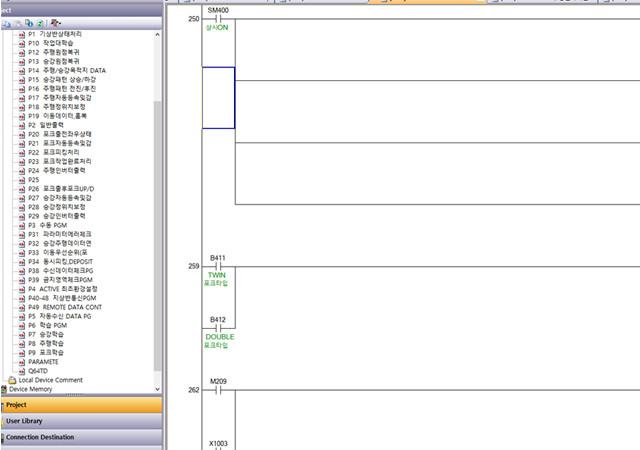
Task: Click the M209 contact on rung 262
Action: click(217, 390)
